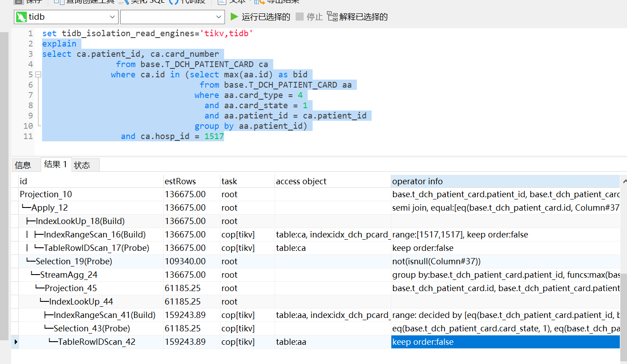The height and width of the screenshot is (364, 627).
Task: Click the 'table:aa' access object cell
Action: tap(333, 342)
